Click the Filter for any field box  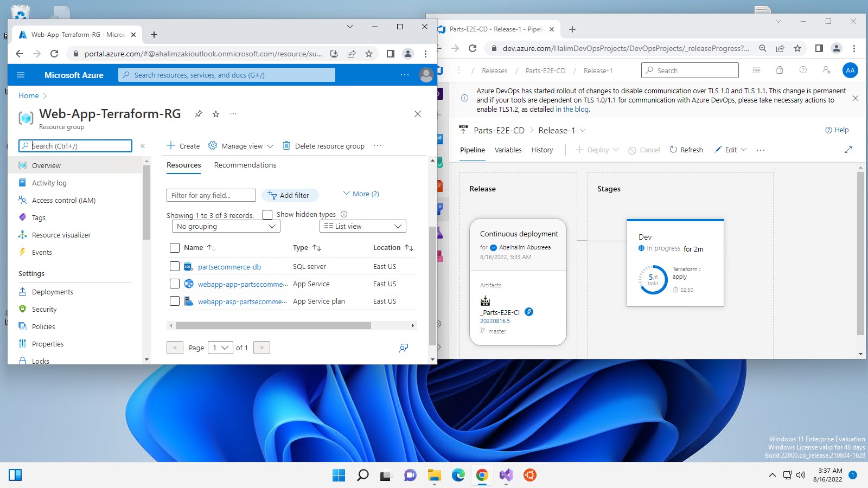point(211,195)
